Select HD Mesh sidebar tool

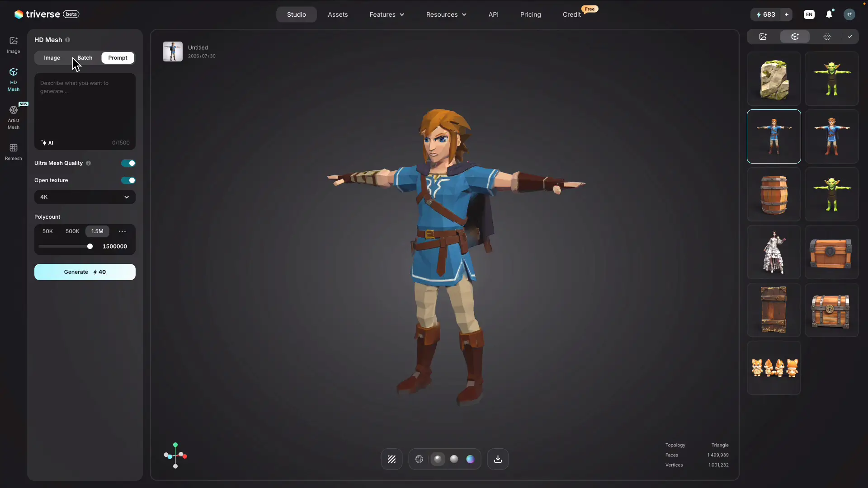click(14, 80)
